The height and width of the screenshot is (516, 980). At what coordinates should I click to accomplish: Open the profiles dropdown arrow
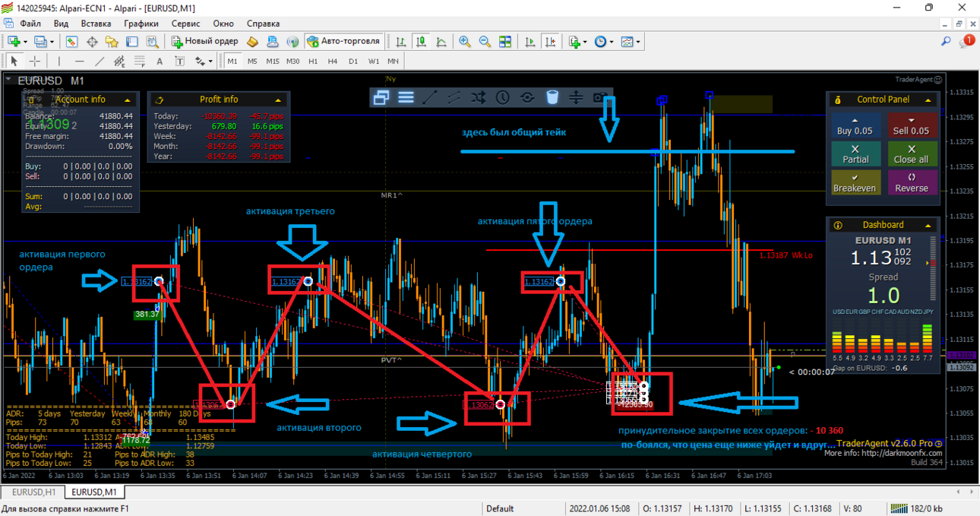pyautogui.click(x=52, y=42)
